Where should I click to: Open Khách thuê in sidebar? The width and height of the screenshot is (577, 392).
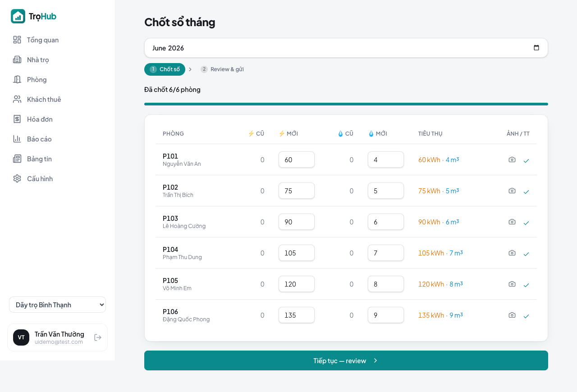pyautogui.click(x=58, y=99)
